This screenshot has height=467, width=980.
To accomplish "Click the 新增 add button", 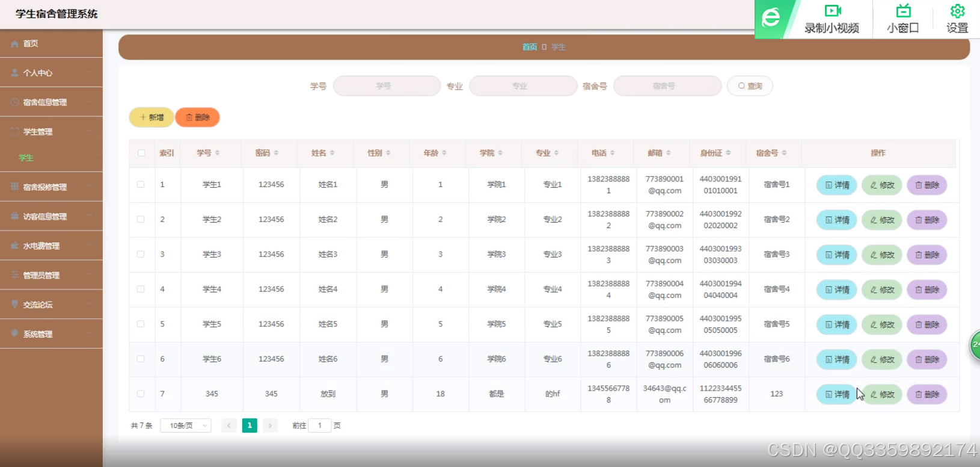I will (152, 117).
